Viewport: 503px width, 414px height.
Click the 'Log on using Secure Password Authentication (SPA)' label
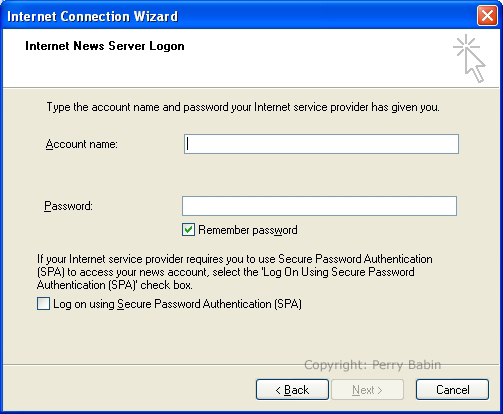(x=177, y=304)
